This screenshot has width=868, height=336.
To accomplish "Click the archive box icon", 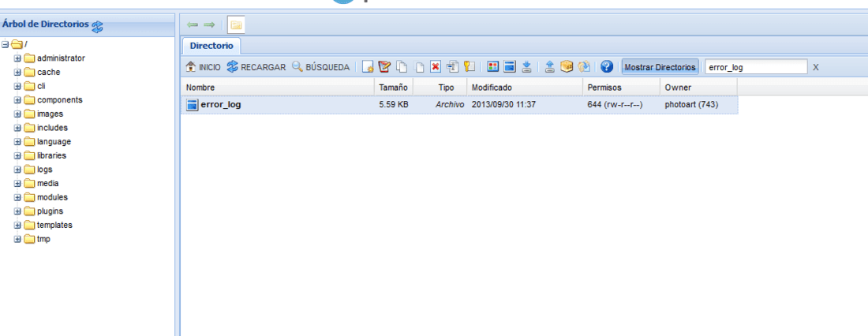I will click(x=567, y=67).
